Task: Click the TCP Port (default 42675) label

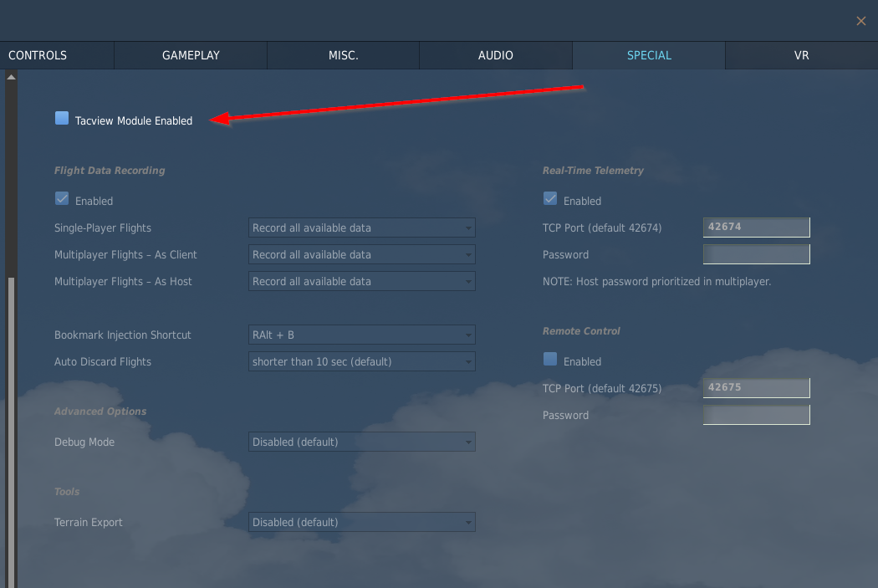Action: point(602,389)
